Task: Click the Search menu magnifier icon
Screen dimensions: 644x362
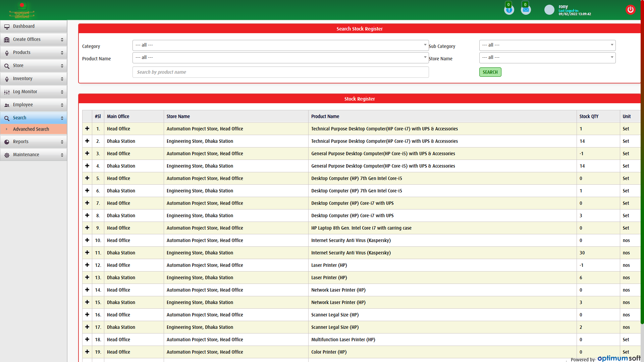Action: click(x=7, y=118)
